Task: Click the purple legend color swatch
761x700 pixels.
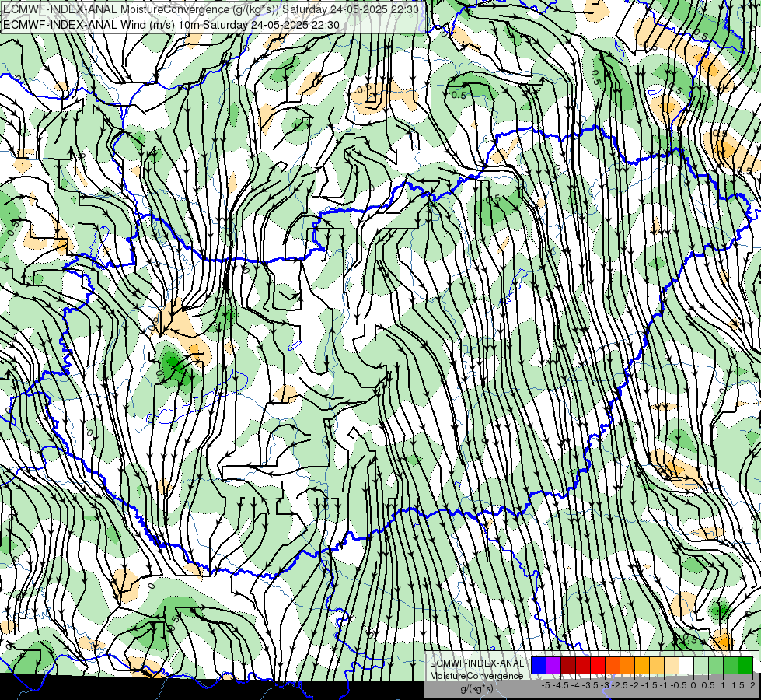Action: (x=553, y=665)
